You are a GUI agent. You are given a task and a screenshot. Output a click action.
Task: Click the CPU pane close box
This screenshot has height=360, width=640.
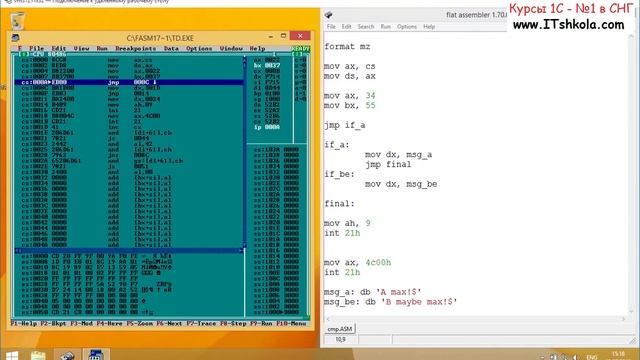23,54
